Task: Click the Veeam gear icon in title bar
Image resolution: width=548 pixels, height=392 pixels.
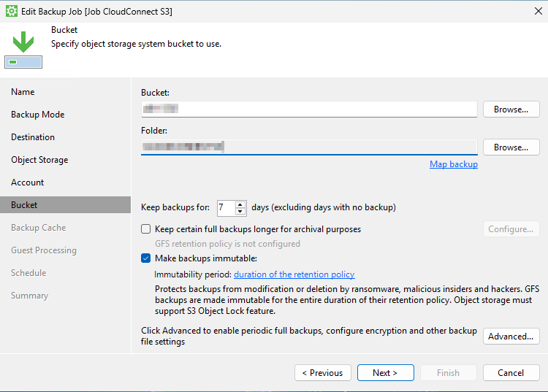Action: click(x=12, y=11)
